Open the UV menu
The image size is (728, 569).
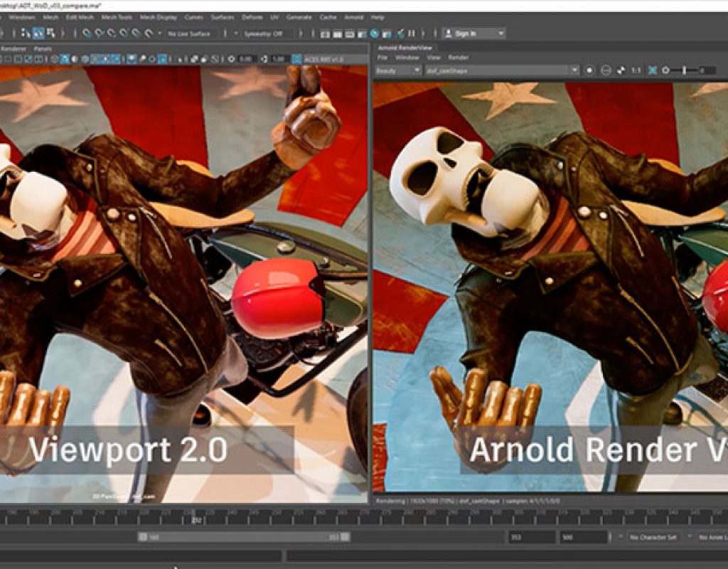pos(274,17)
